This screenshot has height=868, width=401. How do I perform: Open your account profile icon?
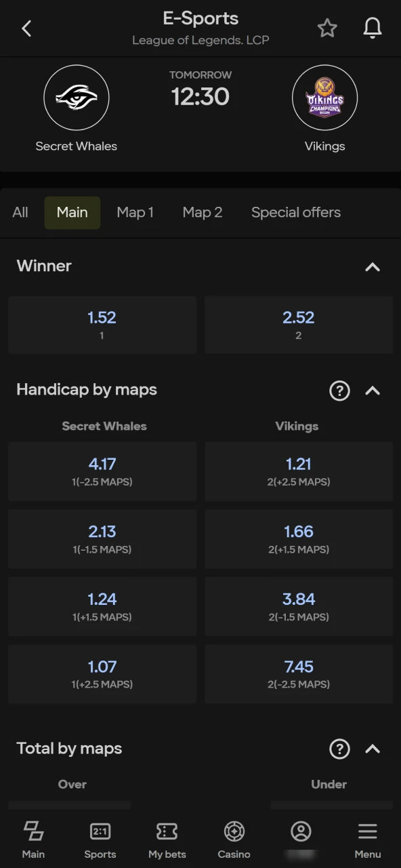(301, 839)
